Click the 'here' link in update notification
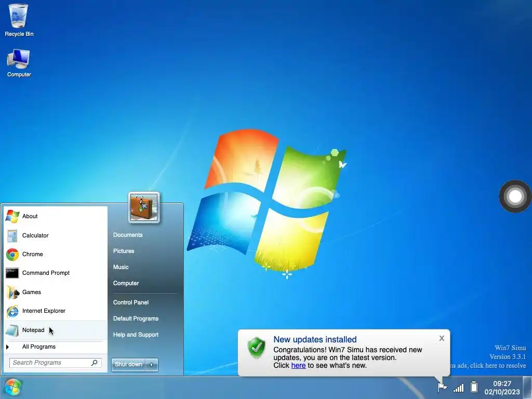 coord(298,365)
